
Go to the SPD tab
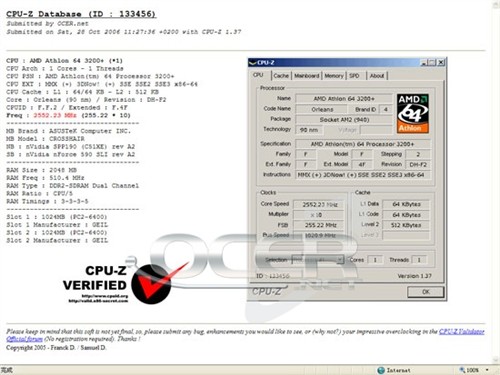coord(354,76)
